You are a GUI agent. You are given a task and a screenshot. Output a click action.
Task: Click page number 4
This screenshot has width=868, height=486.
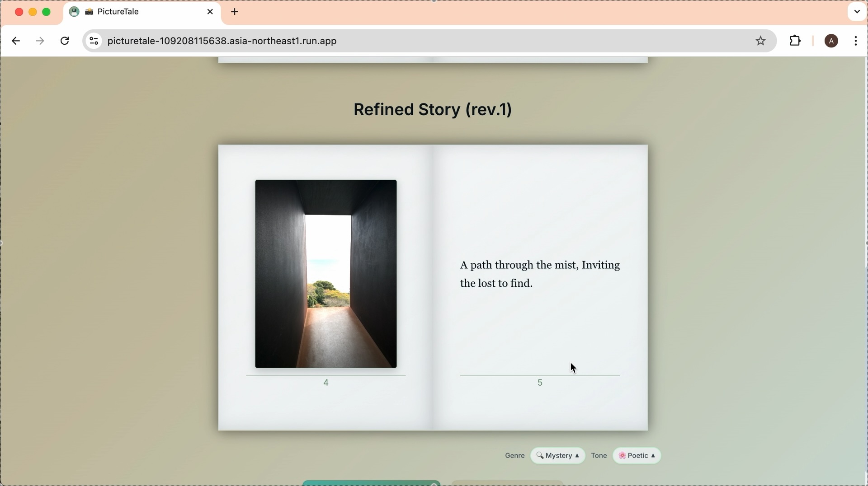pos(326,383)
